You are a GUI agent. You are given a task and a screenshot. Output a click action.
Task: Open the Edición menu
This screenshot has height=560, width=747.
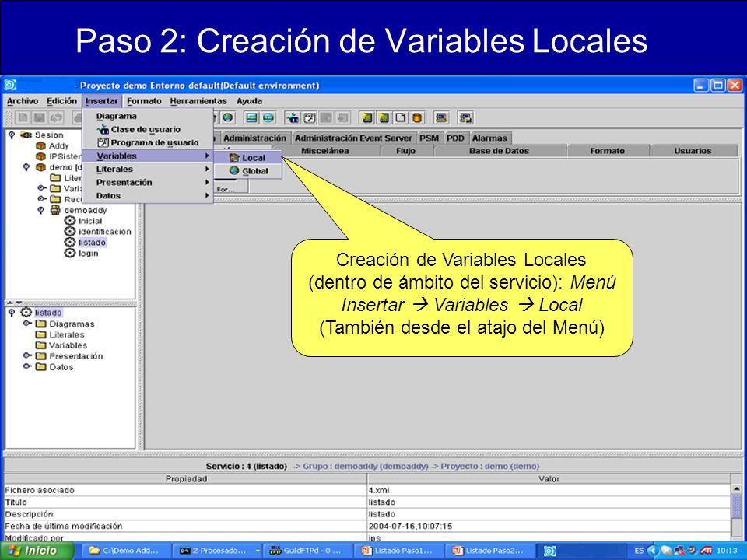62,101
